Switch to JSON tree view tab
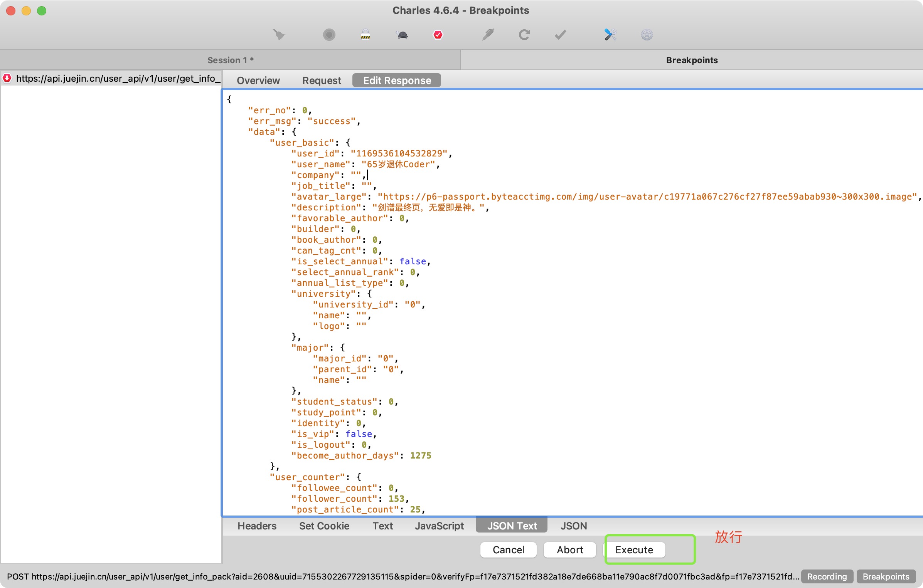This screenshot has height=588, width=923. click(574, 526)
